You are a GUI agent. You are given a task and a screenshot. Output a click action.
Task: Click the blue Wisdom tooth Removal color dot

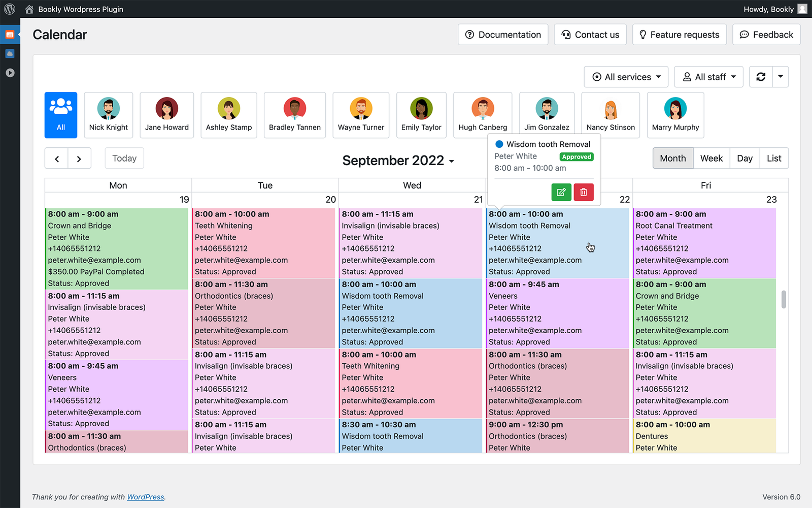click(499, 144)
